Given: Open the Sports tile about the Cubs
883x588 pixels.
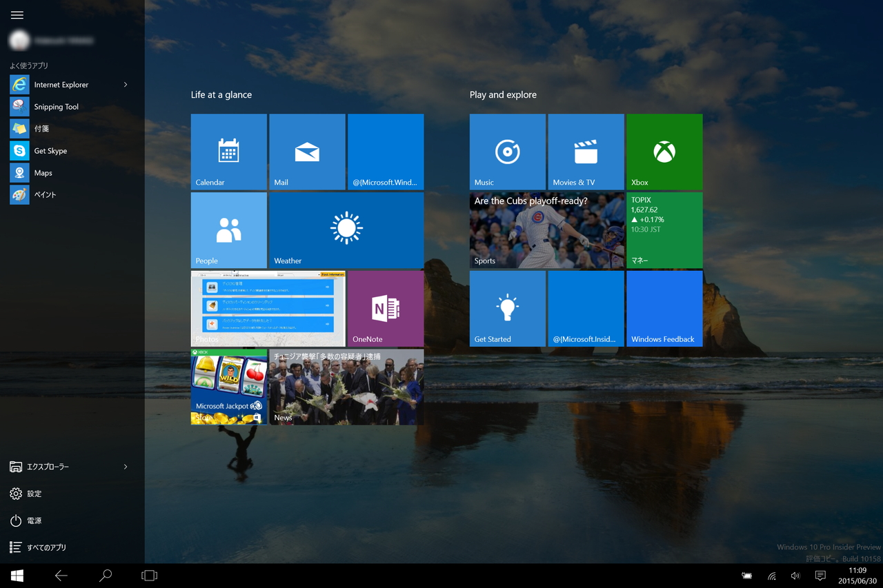Looking at the screenshot, I should [547, 230].
